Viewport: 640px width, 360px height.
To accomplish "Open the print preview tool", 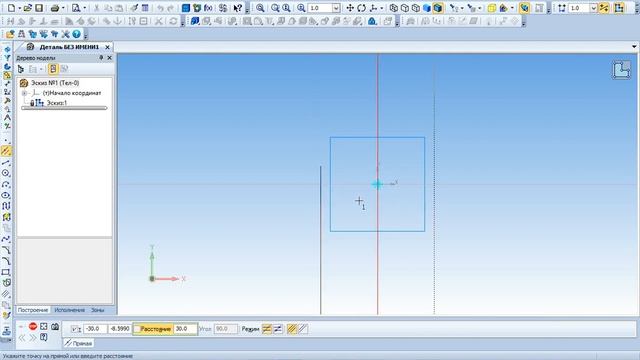I will point(76,8).
